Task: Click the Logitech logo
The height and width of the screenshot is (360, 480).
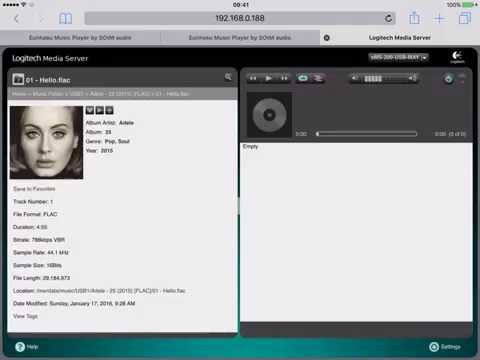Action: pyautogui.click(x=457, y=57)
